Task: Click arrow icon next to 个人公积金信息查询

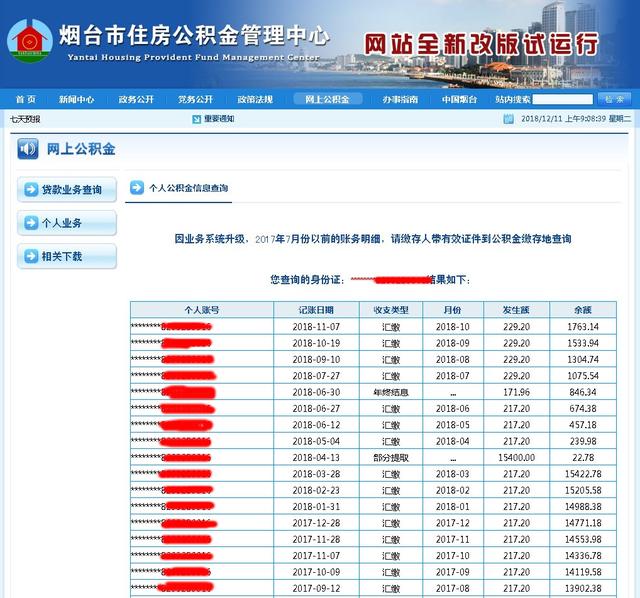Action: pyautogui.click(x=137, y=187)
